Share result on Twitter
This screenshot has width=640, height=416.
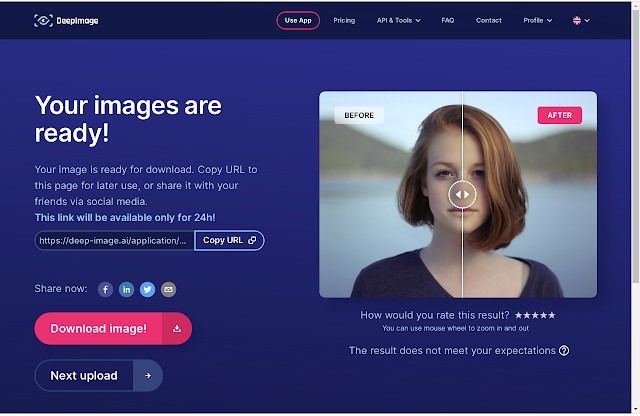147,289
